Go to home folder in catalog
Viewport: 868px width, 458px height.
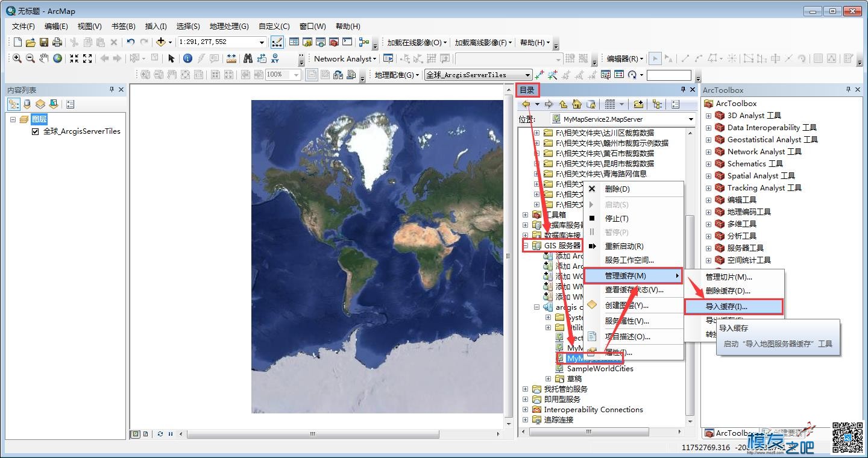point(577,104)
